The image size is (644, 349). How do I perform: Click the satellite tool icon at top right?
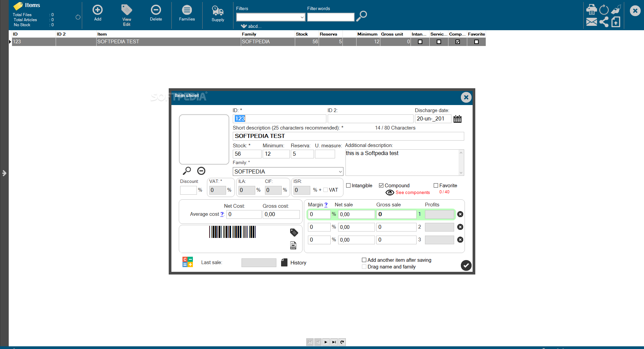[x=616, y=9]
